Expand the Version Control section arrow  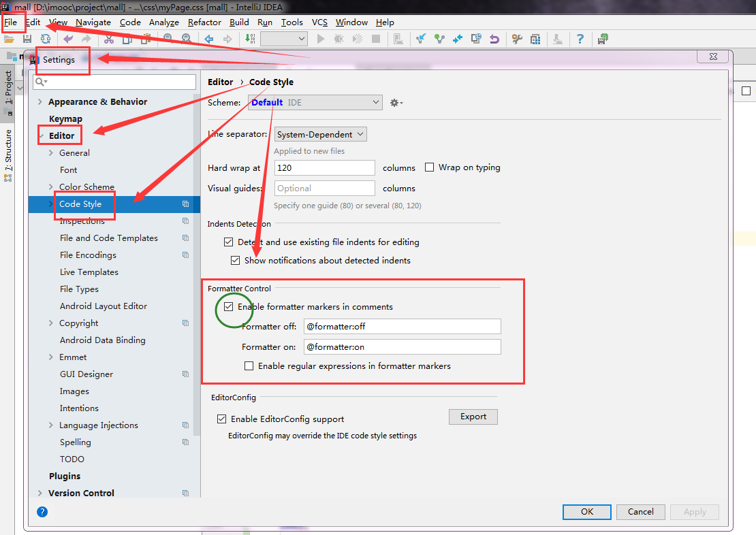(40, 493)
